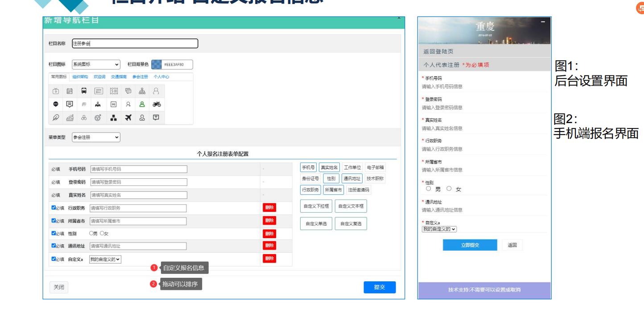Image resolution: width=644 pixels, height=309 pixels.
Task: Choose the airplane icon
Action: click(128, 117)
